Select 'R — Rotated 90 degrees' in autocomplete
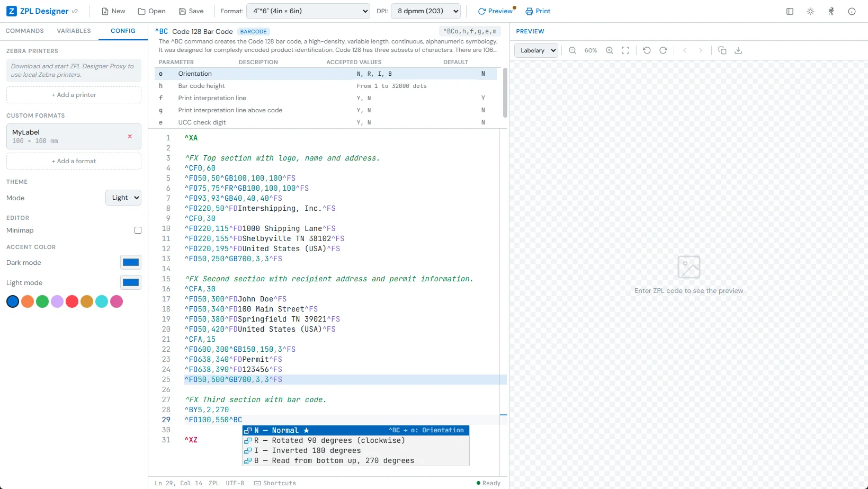The height and width of the screenshot is (489, 868). 329,440
